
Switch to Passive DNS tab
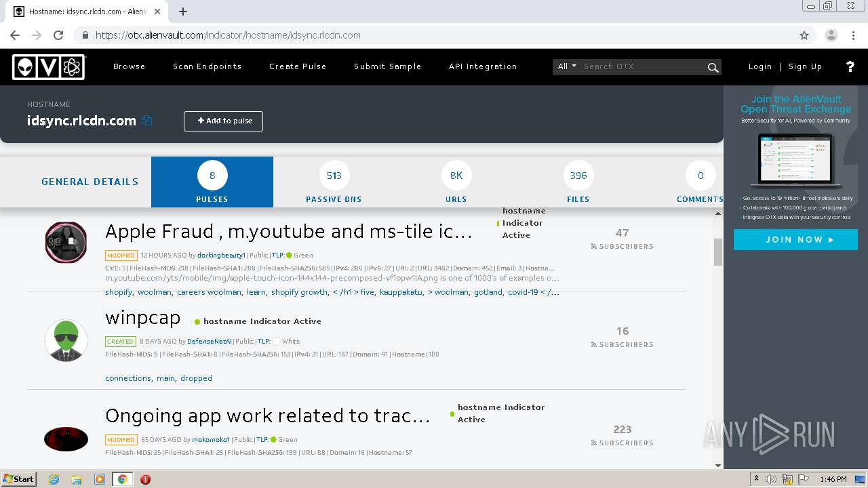334,182
